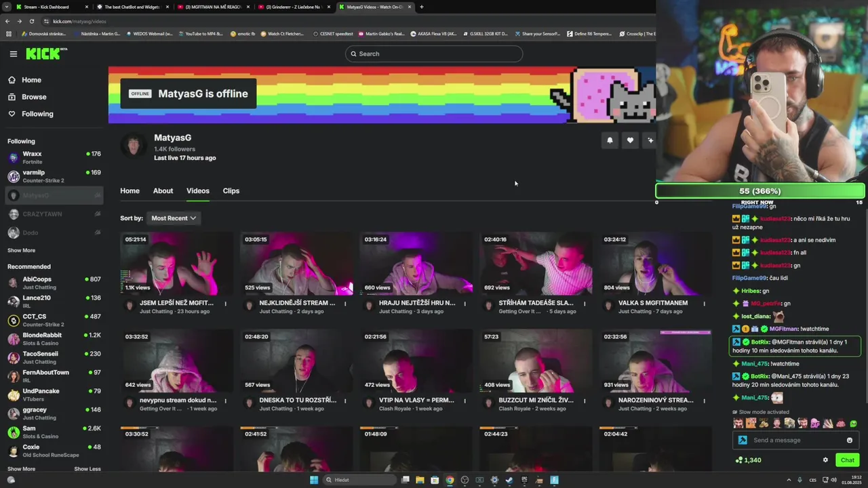Open the hamburger sidebar menu
Image resolution: width=868 pixels, height=488 pixels.
(13, 54)
